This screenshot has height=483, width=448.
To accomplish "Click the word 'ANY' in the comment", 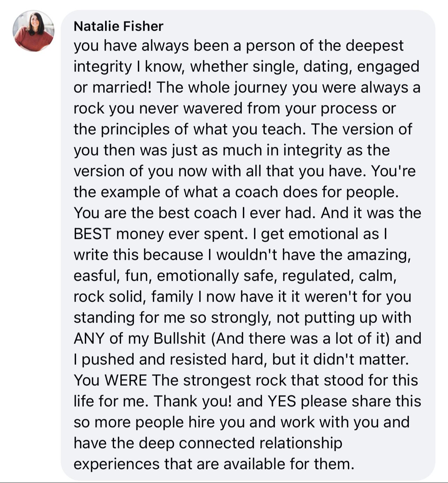I will 89,339.
